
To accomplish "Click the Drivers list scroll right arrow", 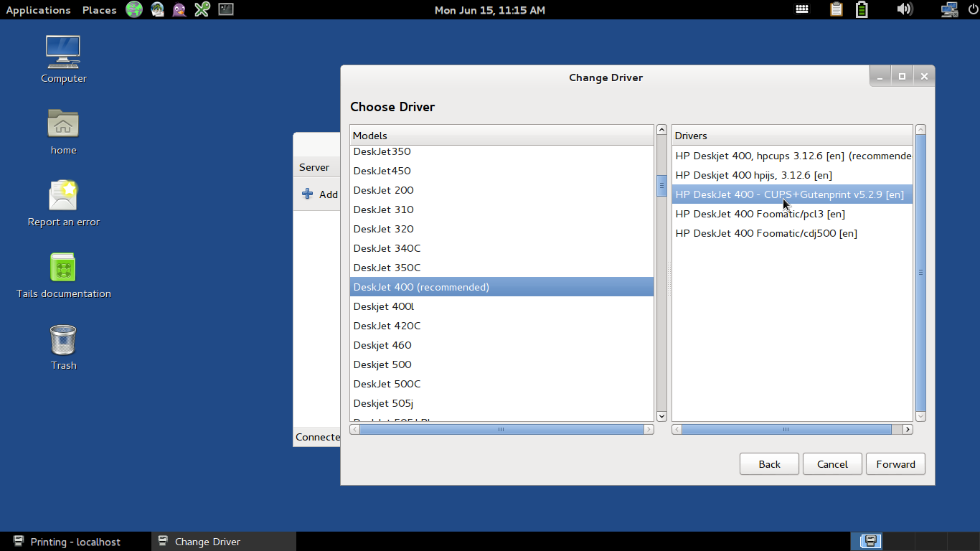I will click(908, 429).
